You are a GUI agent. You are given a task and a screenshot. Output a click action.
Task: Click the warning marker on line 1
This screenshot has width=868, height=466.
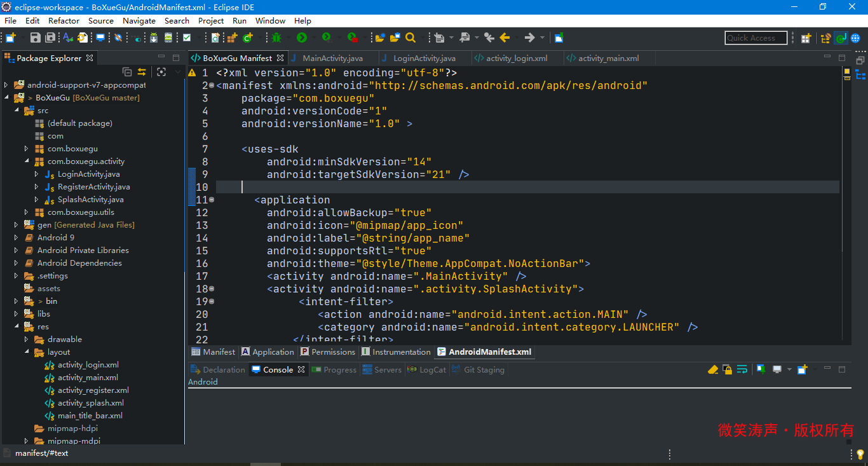tap(192, 72)
